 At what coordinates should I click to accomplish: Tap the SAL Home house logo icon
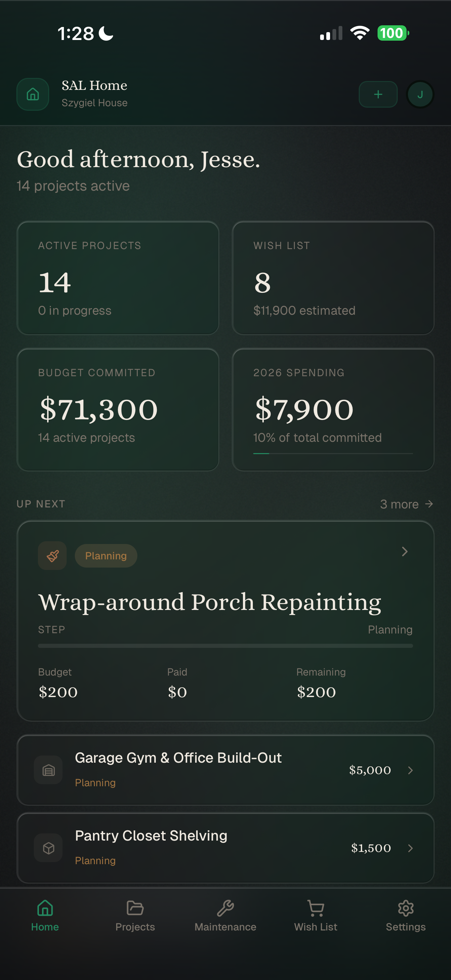pyautogui.click(x=33, y=94)
